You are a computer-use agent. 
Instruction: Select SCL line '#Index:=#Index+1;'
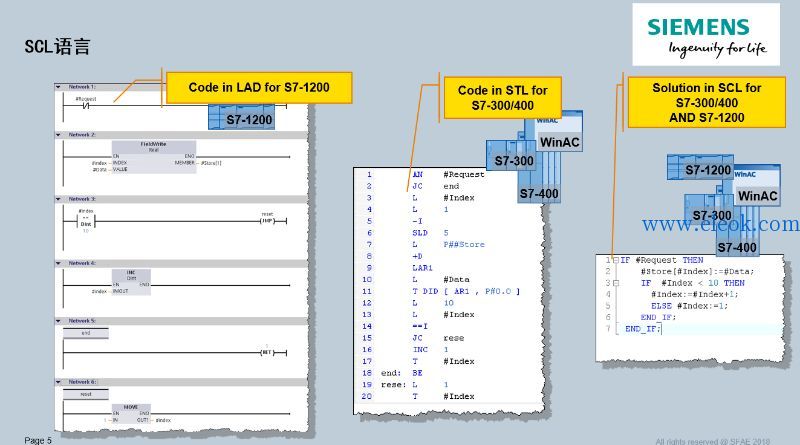[694, 294]
